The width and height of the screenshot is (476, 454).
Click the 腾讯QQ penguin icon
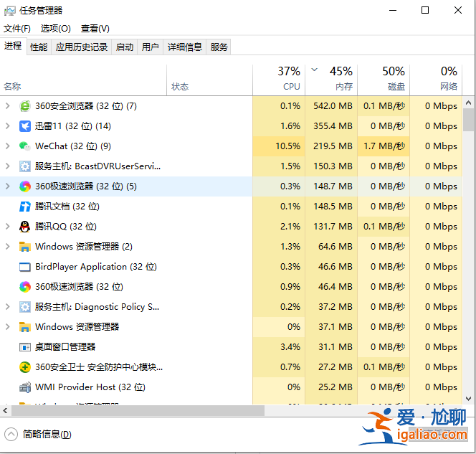[x=25, y=226]
